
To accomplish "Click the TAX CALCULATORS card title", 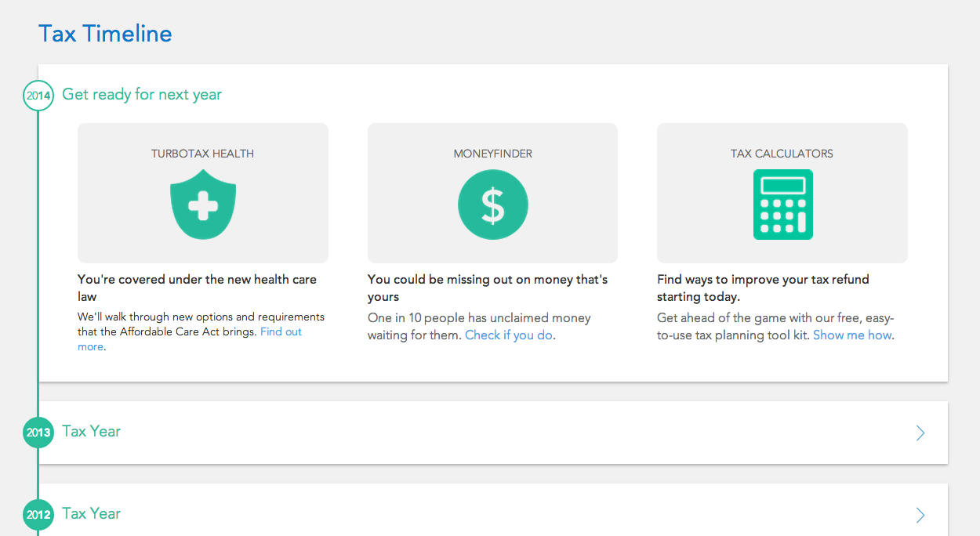I will [x=782, y=154].
